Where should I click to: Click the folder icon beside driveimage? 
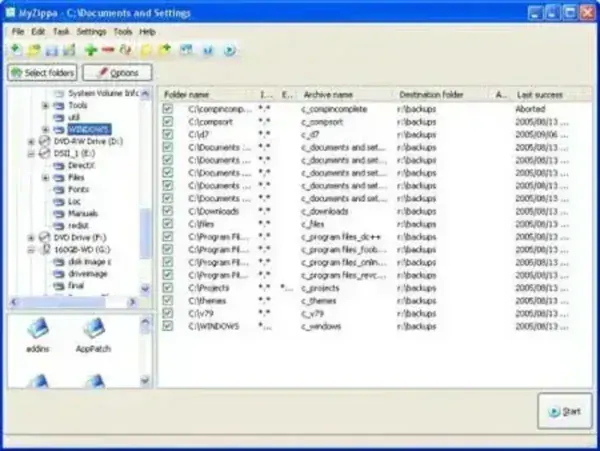[x=59, y=274]
